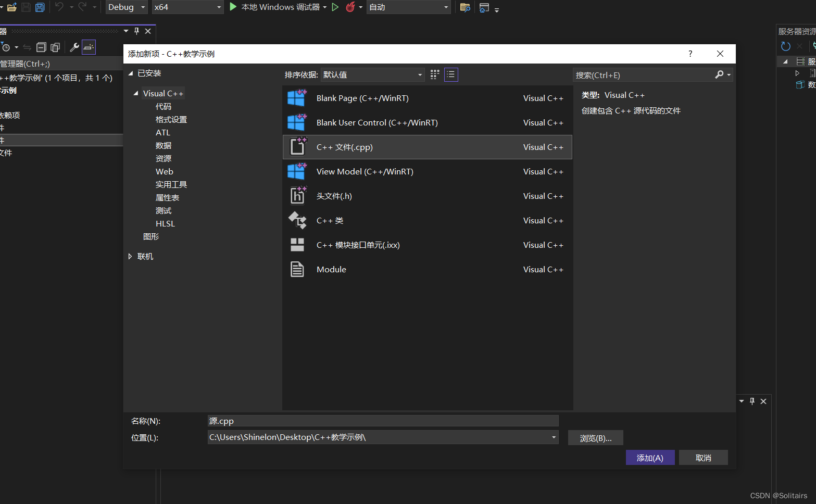Open the x64 platform dropdown
The image size is (816, 504).
point(187,7)
